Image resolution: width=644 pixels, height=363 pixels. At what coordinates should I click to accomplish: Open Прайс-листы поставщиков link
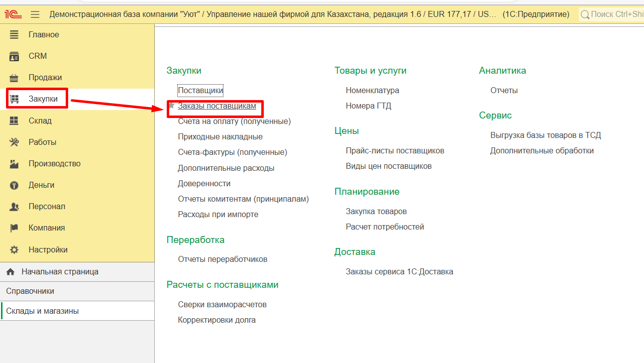click(395, 150)
